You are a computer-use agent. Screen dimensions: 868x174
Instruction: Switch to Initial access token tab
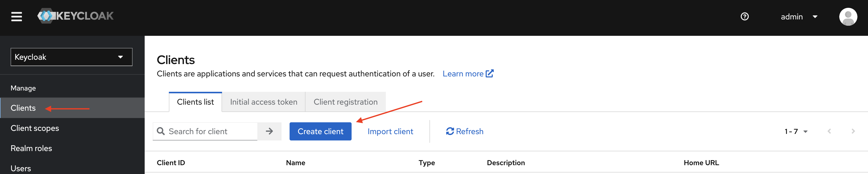(264, 102)
